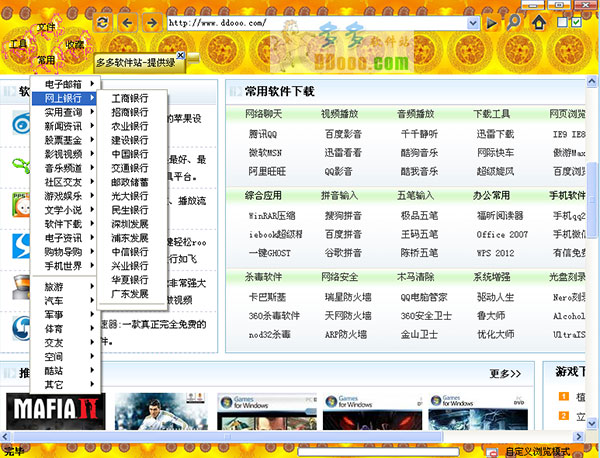The height and width of the screenshot is (458, 600).
Task: Open the 工具 menu
Action: pyautogui.click(x=19, y=44)
